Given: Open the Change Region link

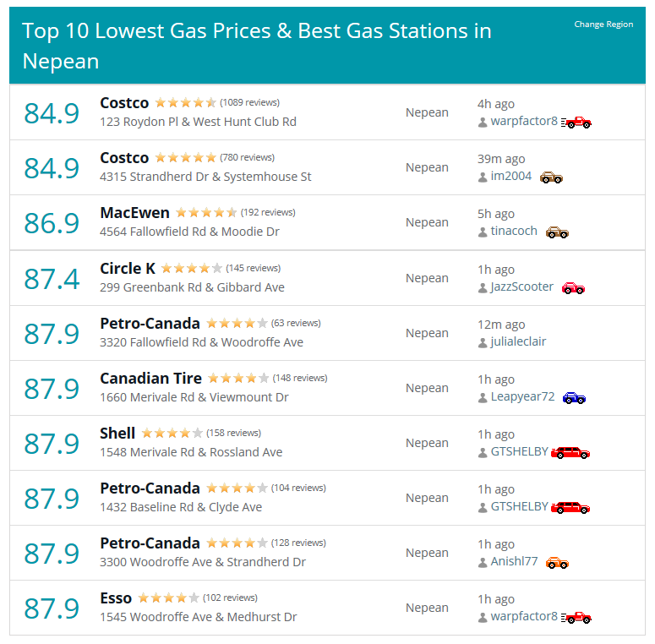Looking at the screenshot, I should click(x=603, y=25).
